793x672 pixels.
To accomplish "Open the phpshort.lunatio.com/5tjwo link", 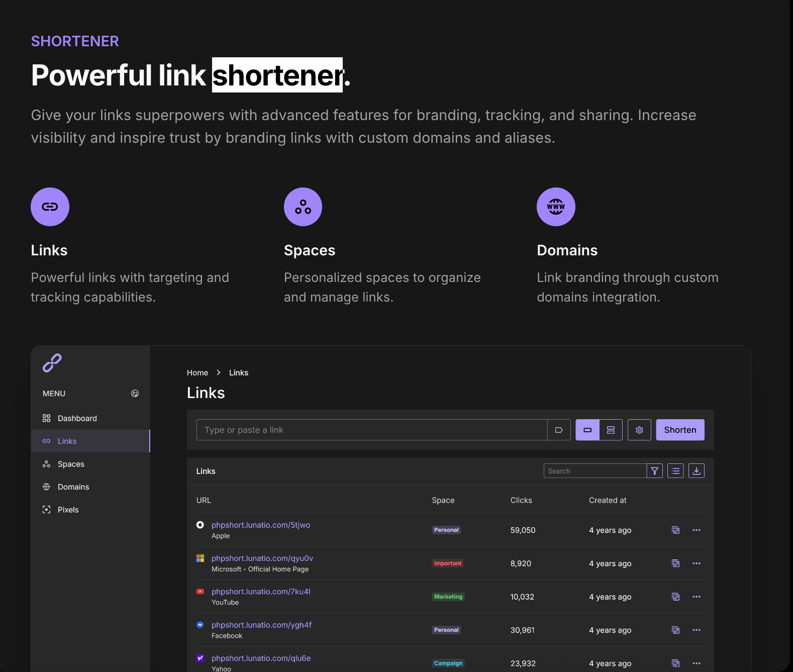I will click(261, 525).
